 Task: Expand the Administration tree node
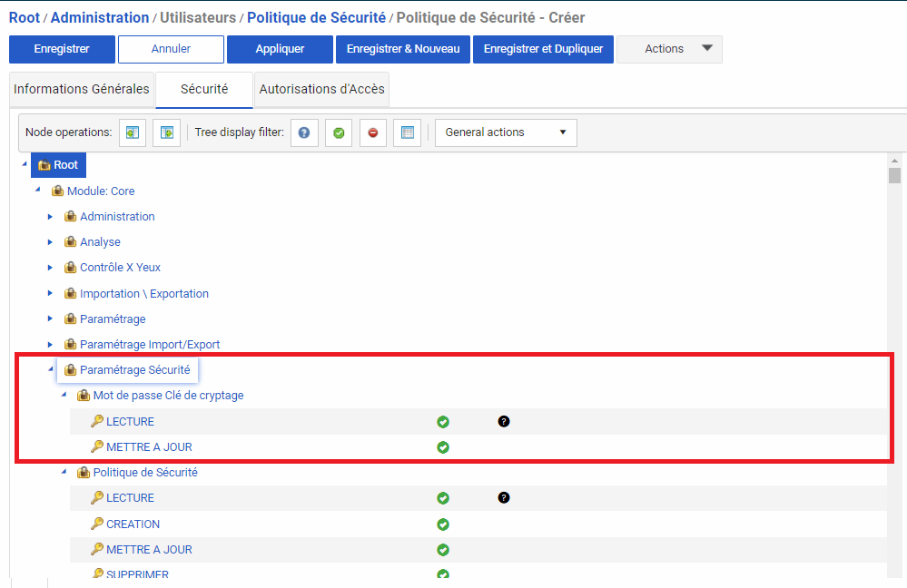click(51, 217)
